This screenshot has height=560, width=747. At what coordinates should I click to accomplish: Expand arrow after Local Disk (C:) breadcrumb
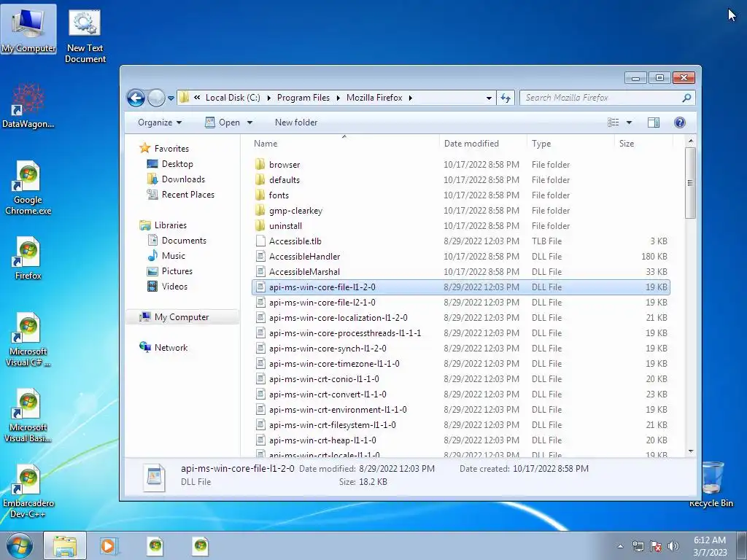tap(268, 98)
